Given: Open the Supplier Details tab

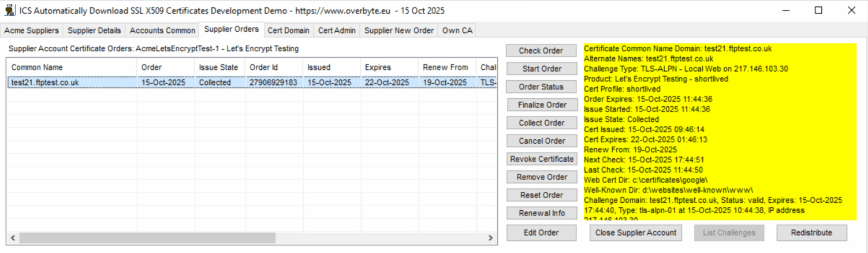Looking at the screenshot, I should (x=94, y=31).
